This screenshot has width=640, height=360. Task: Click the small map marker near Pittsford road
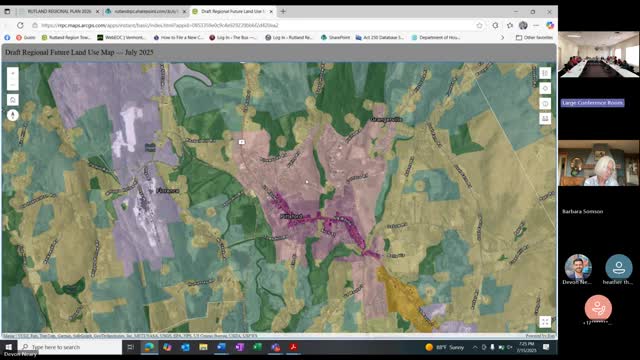click(x=242, y=142)
